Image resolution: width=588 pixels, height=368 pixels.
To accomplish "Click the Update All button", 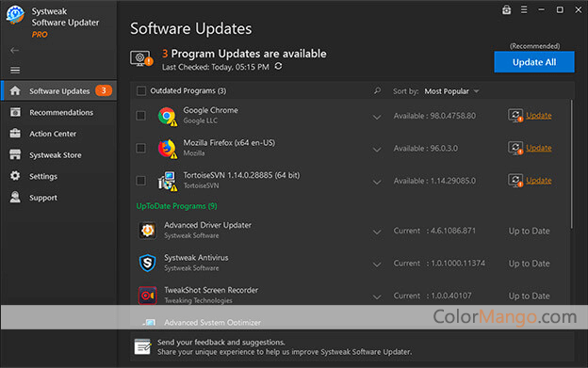I will tap(534, 62).
